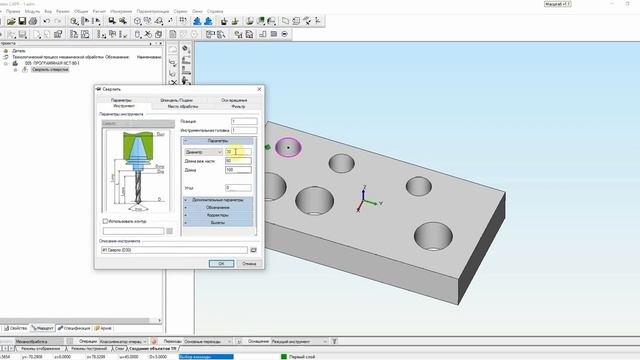Viewport: 640px width, 360px height.
Task: Click the document sheet icon in second toolbar
Action: 173,34
